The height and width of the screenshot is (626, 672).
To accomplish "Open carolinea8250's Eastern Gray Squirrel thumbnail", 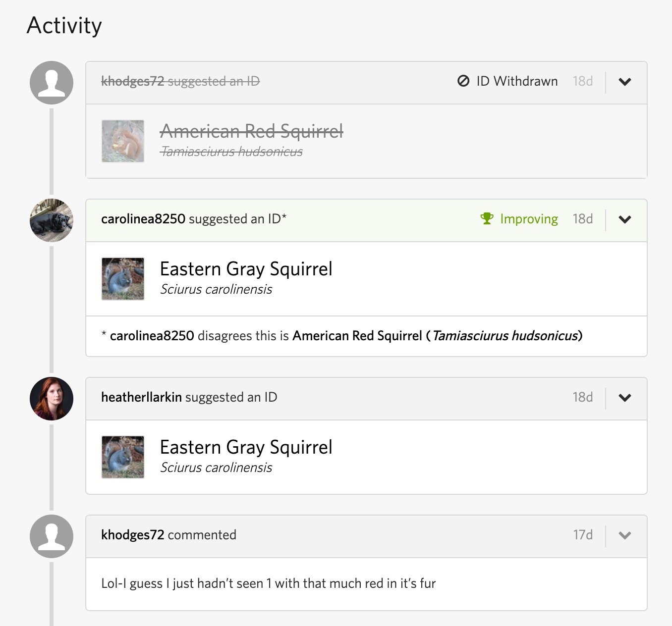I will point(123,279).
